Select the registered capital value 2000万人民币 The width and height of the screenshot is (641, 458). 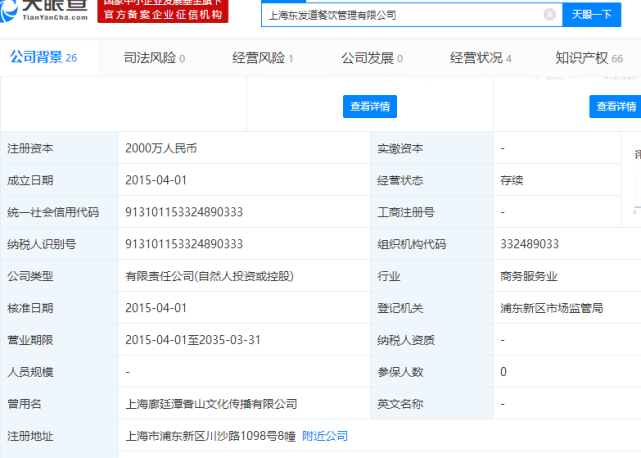[x=161, y=148]
